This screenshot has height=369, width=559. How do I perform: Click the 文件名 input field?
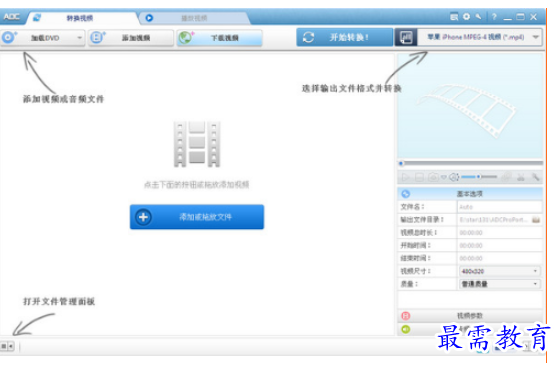coord(499,207)
